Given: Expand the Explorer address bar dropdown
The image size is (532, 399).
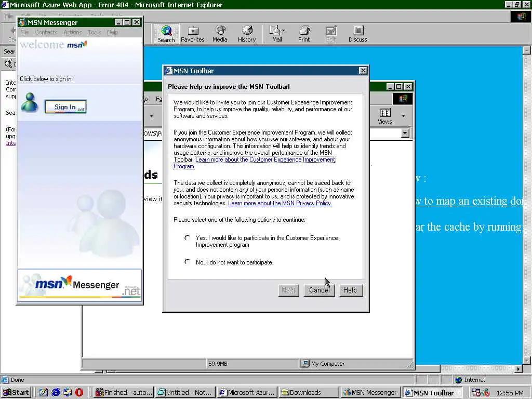Looking at the screenshot, I should pyautogui.click(x=405, y=133).
